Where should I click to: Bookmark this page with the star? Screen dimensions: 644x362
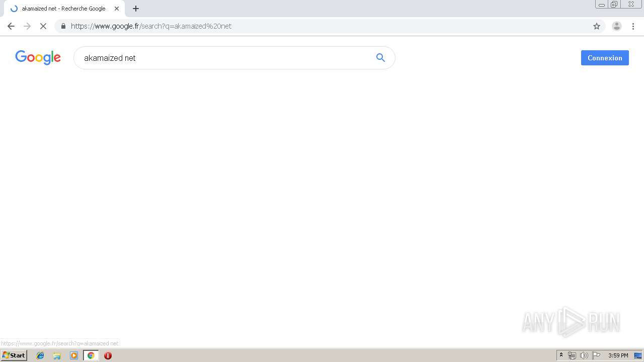597,26
